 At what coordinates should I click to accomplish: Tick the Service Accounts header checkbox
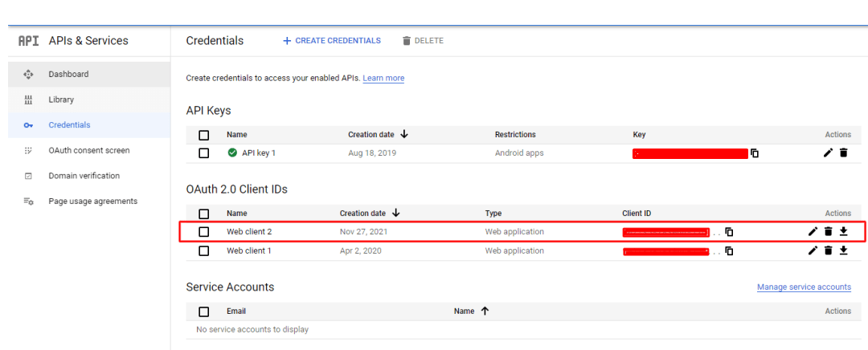coord(203,311)
